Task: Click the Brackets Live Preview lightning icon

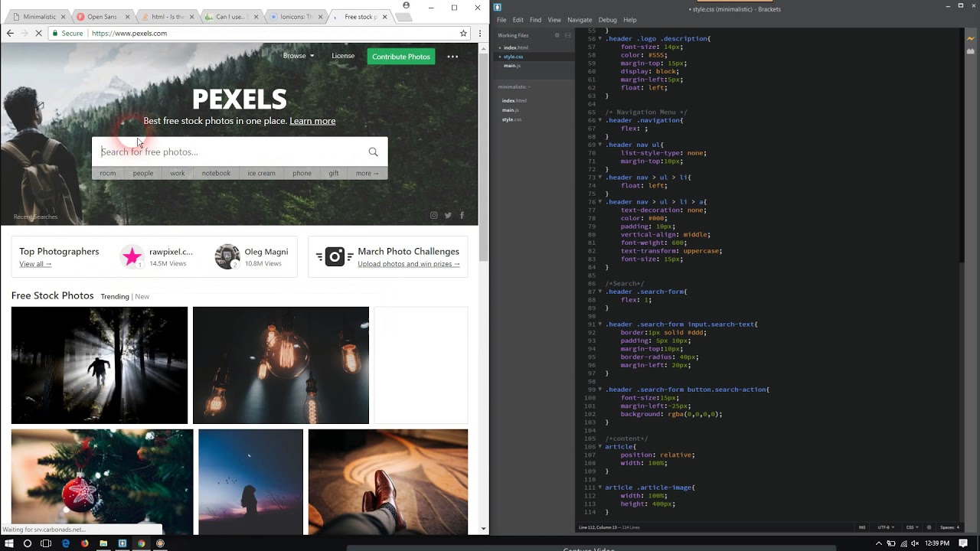Action: [971, 38]
